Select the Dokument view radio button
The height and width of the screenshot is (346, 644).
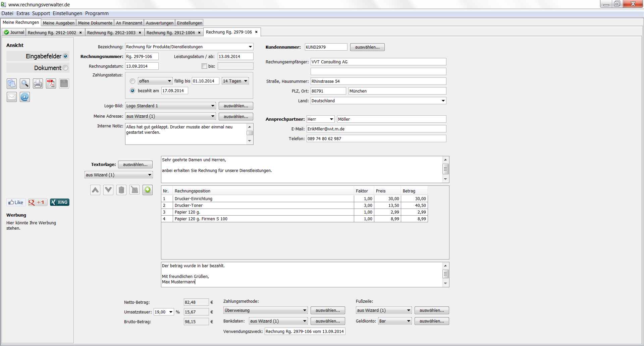coord(65,68)
